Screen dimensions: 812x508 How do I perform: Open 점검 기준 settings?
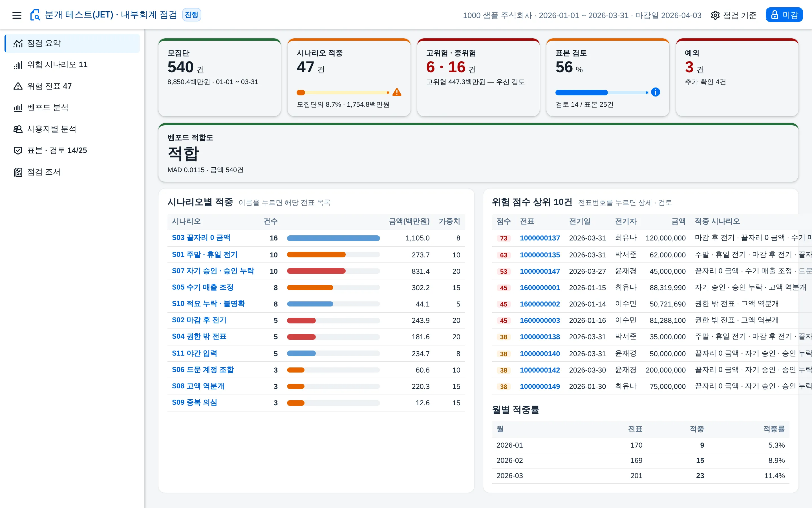pos(734,15)
